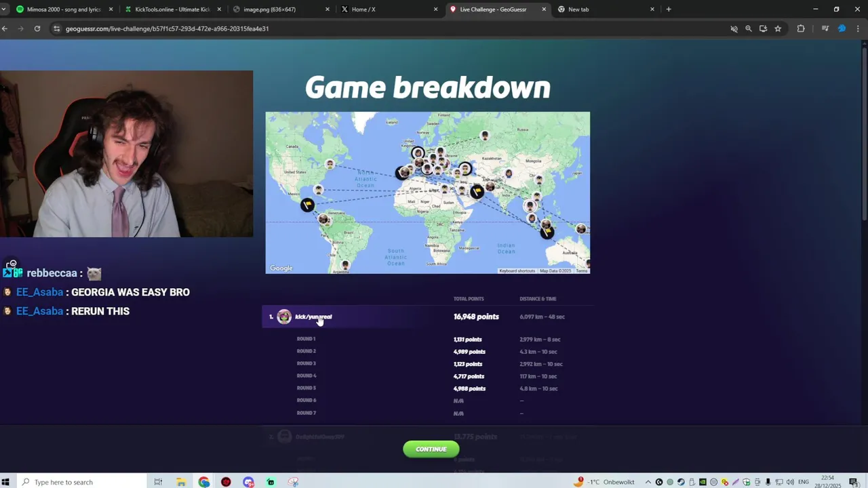
Task: Click the Chrome icon on the taskbar
Action: click(203, 482)
